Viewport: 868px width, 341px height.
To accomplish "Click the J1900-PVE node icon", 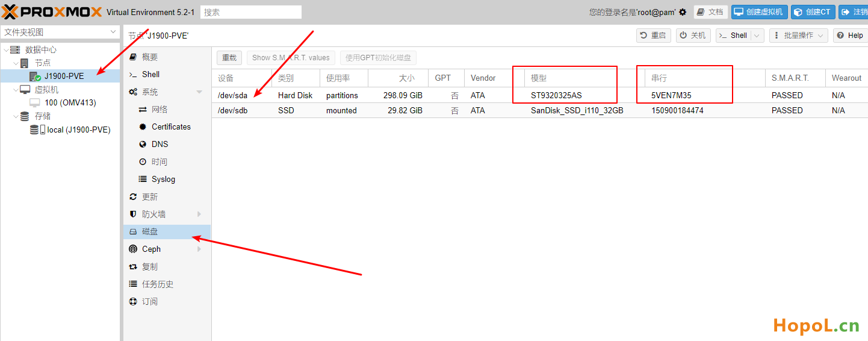I will point(35,77).
